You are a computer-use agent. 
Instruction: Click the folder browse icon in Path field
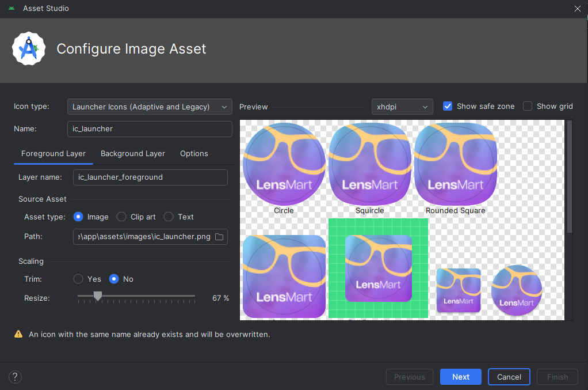pos(219,237)
